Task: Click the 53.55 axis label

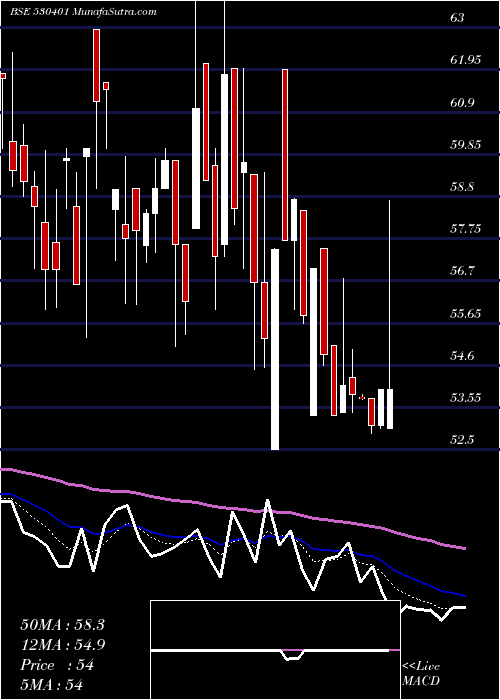Action: [466, 398]
